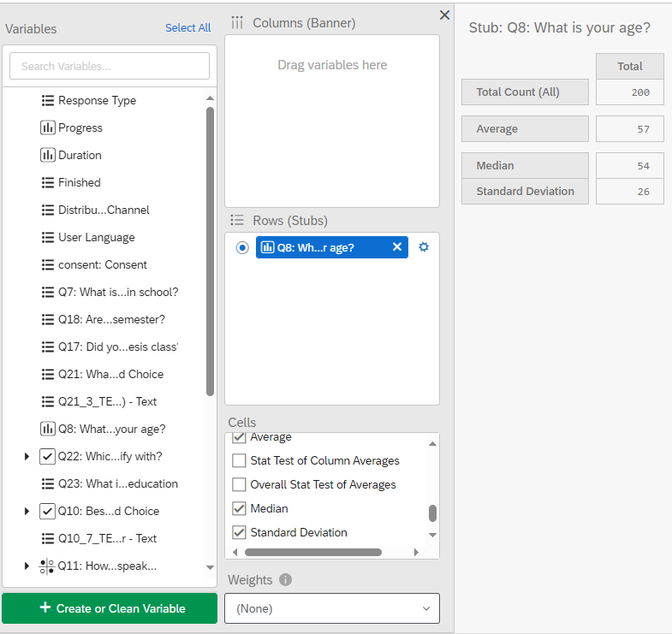Click the Q11 matrix variable icon
Viewport: 672px width, 634px height.
click(47, 566)
